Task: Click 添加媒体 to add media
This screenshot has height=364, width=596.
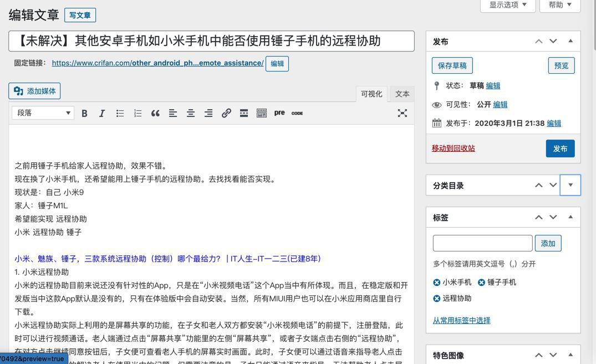Action: 34,91
